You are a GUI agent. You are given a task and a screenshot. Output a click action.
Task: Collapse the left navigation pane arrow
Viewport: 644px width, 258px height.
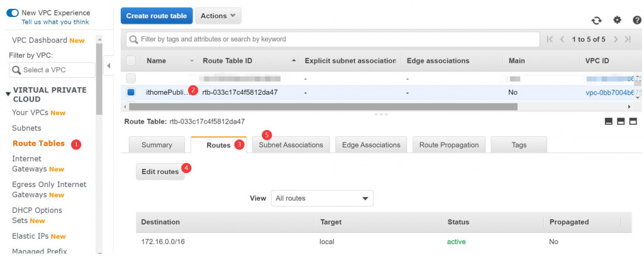108,66
